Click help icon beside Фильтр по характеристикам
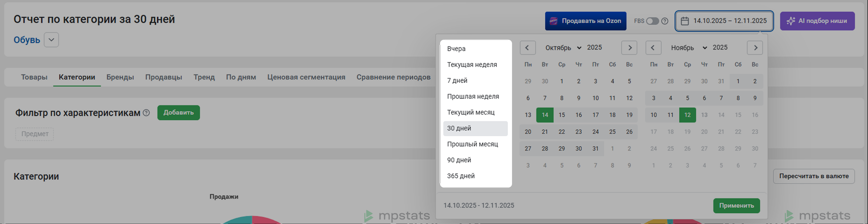 pos(146,113)
